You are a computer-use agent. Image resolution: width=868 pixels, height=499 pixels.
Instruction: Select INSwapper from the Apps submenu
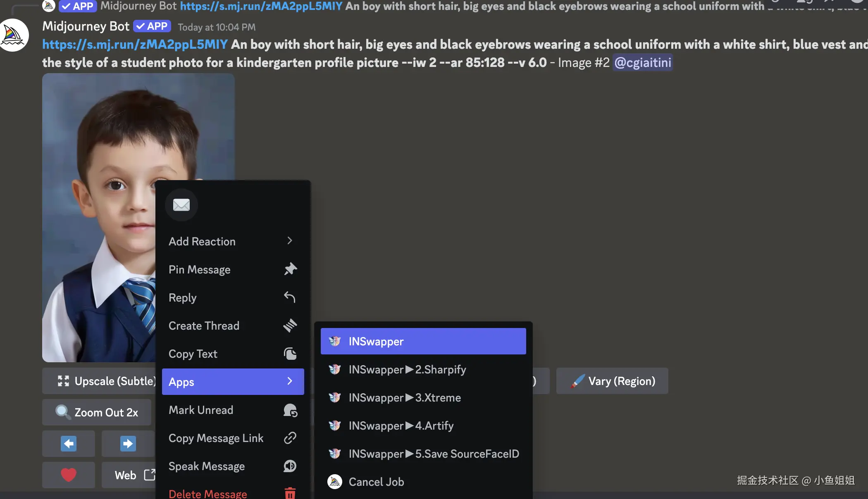(423, 341)
